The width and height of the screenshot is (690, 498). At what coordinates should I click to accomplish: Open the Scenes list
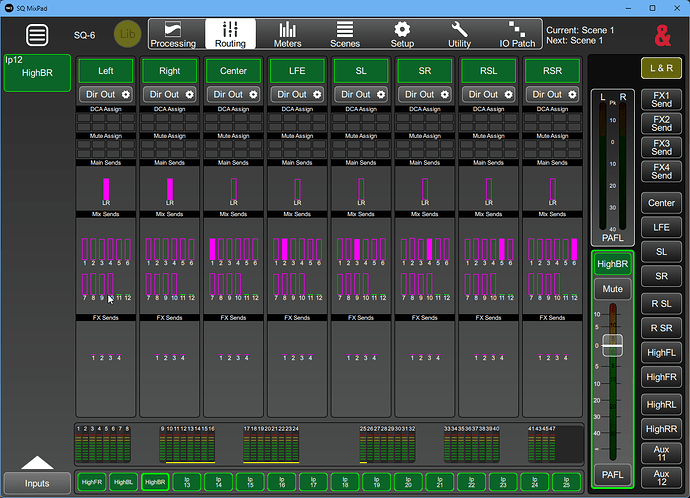(x=344, y=34)
